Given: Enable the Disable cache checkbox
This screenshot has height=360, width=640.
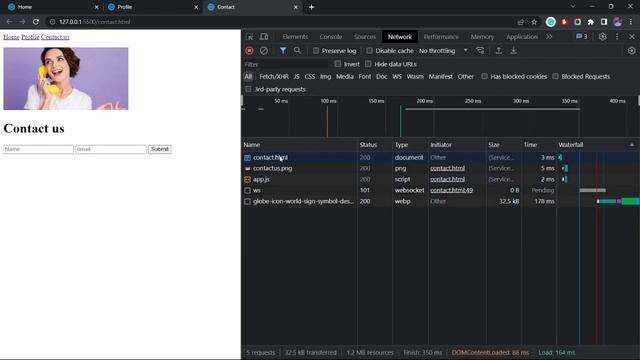Looking at the screenshot, I should [x=369, y=51].
